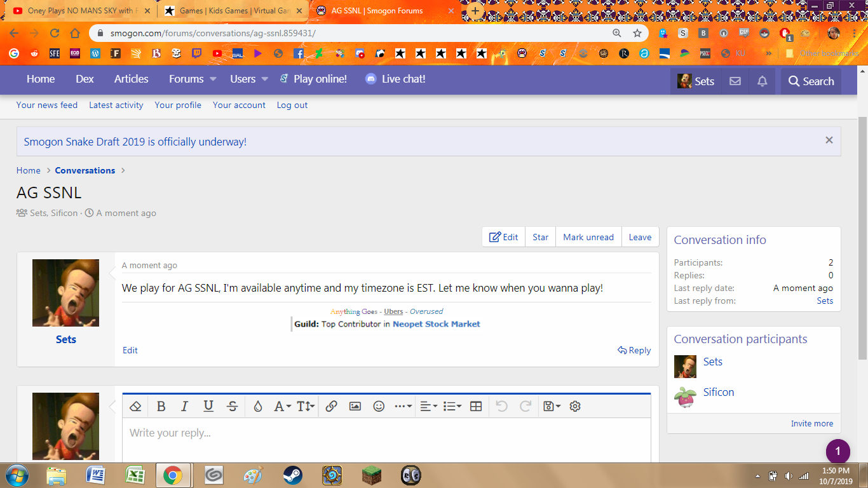Open the text alignment dropdown
The height and width of the screenshot is (488, 868).
tap(428, 407)
